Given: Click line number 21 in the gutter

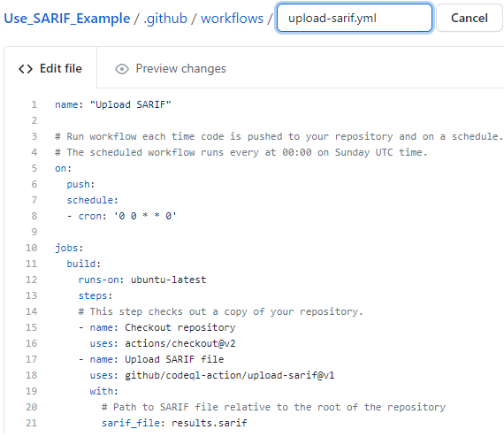Looking at the screenshot, I should coord(32,423).
